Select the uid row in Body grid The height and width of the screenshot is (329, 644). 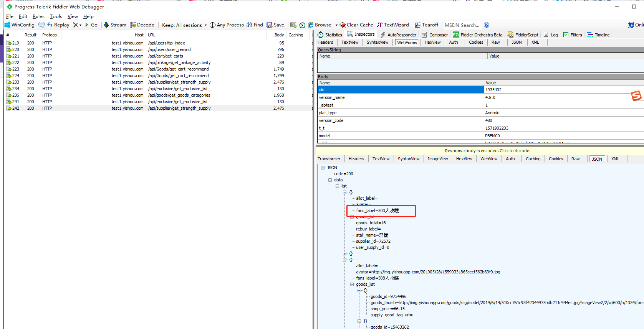point(481,90)
